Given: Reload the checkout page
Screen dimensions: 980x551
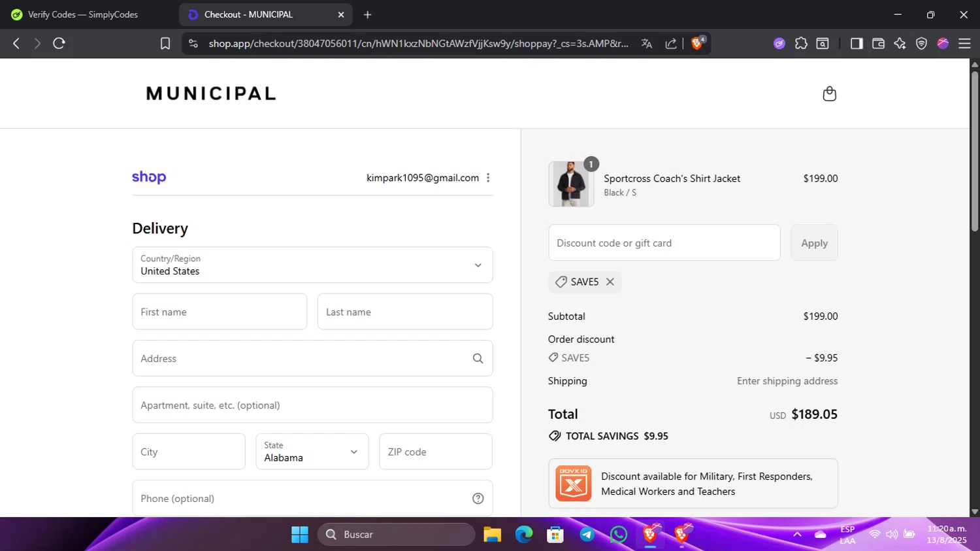Looking at the screenshot, I should pos(59,43).
